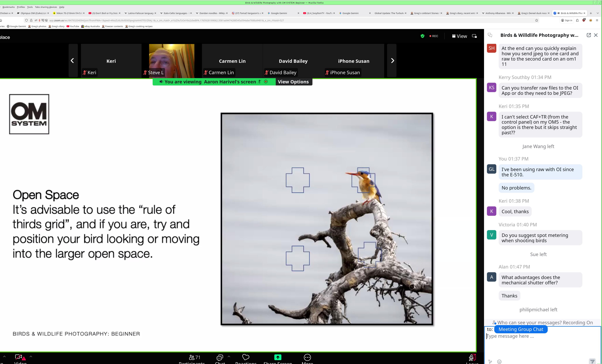The height and width of the screenshot is (364, 602).
Task: Click the green encryption shield icon
Action: [422, 36]
